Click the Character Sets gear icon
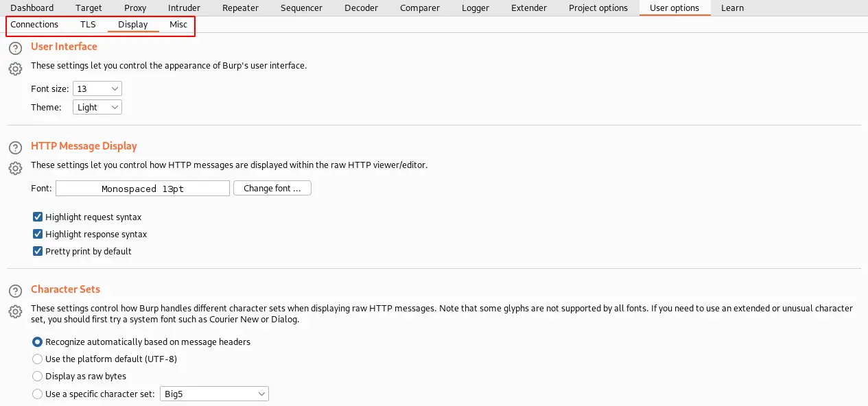Image resolution: width=868 pixels, height=406 pixels. coord(15,311)
